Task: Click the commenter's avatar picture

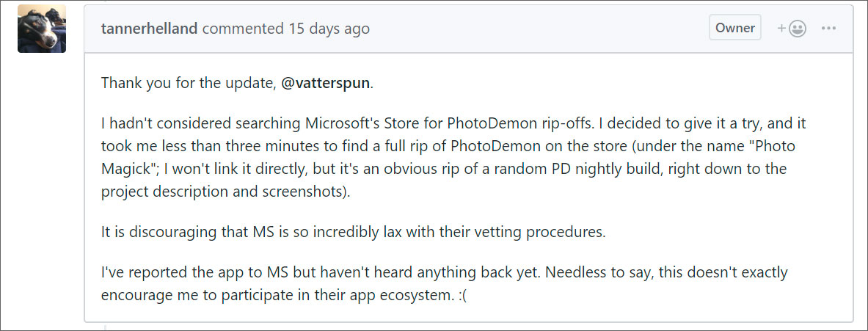Action: point(42,29)
